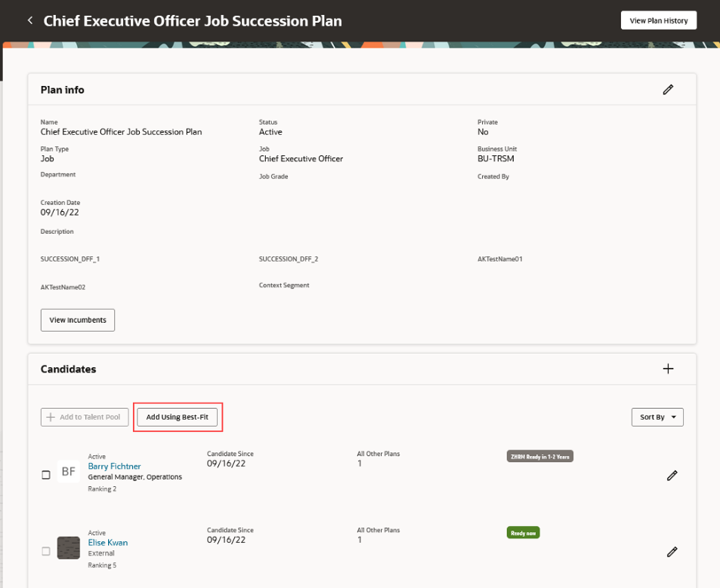Edit the Plan info section pencil icon
The image size is (720, 588).
(668, 89)
